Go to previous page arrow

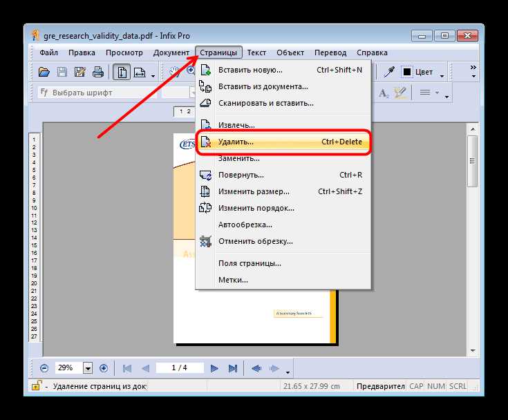[145, 368]
